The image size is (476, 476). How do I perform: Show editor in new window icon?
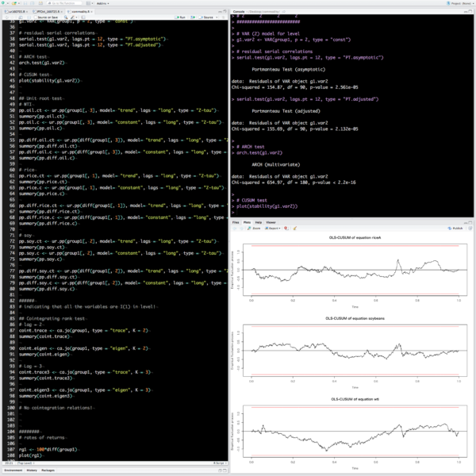[x=20, y=17]
